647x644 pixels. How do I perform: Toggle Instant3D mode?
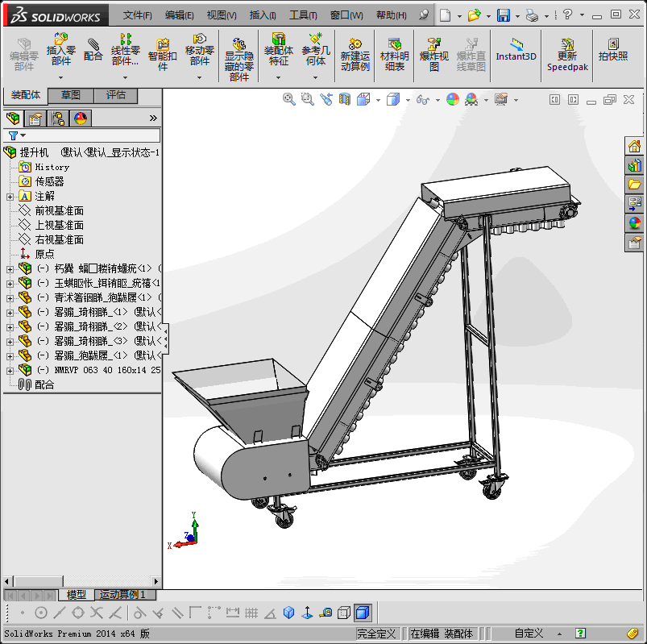click(x=516, y=49)
